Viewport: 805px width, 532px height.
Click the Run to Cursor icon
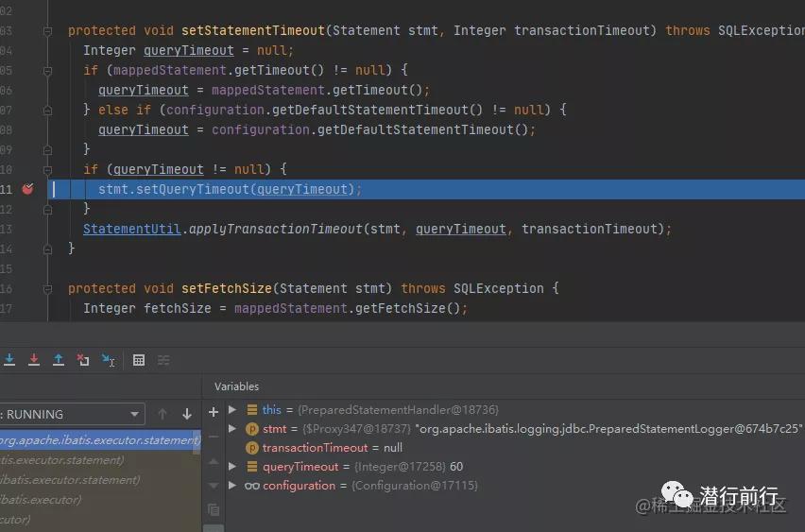click(108, 360)
